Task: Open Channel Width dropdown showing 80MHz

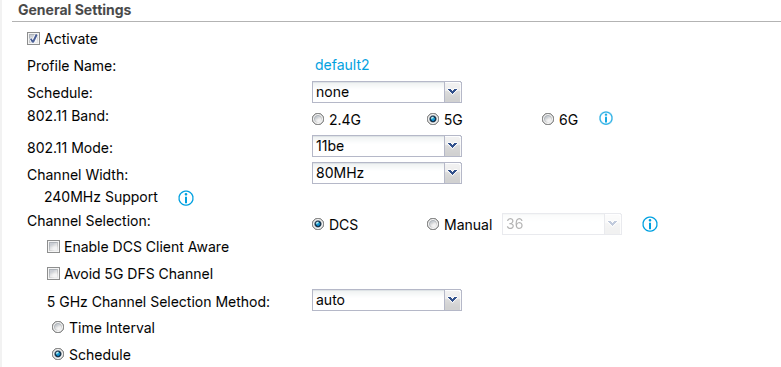Action: [x=387, y=173]
